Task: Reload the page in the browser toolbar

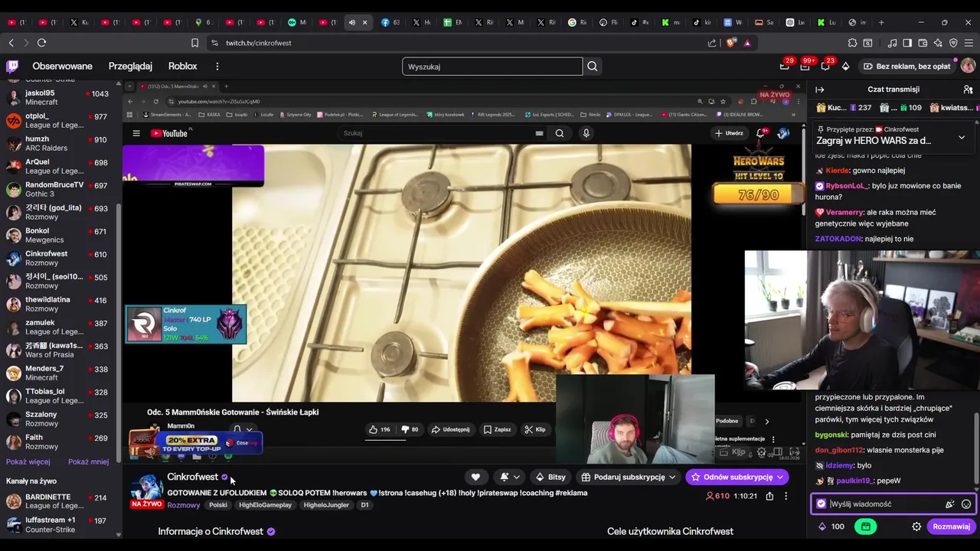Action: [x=42, y=43]
